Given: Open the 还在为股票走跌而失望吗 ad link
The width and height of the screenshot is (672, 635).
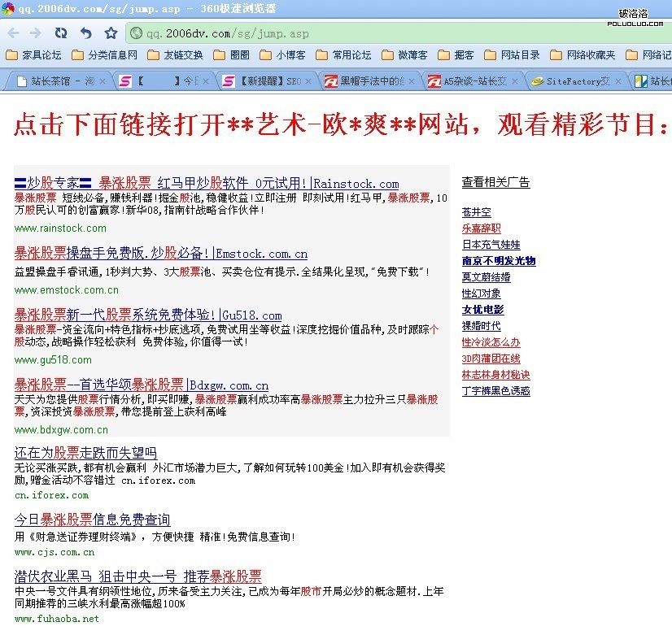Looking at the screenshot, I should click(x=85, y=453).
